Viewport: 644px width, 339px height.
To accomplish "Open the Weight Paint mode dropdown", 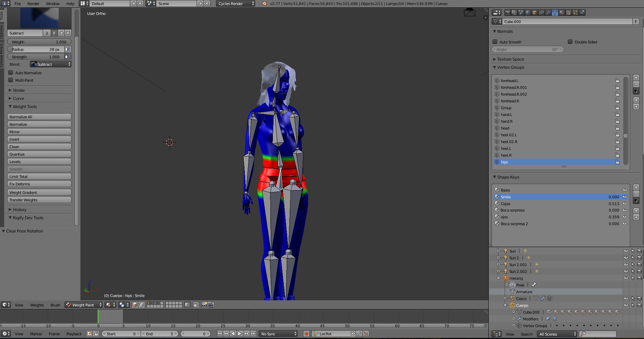I will [84, 305].
